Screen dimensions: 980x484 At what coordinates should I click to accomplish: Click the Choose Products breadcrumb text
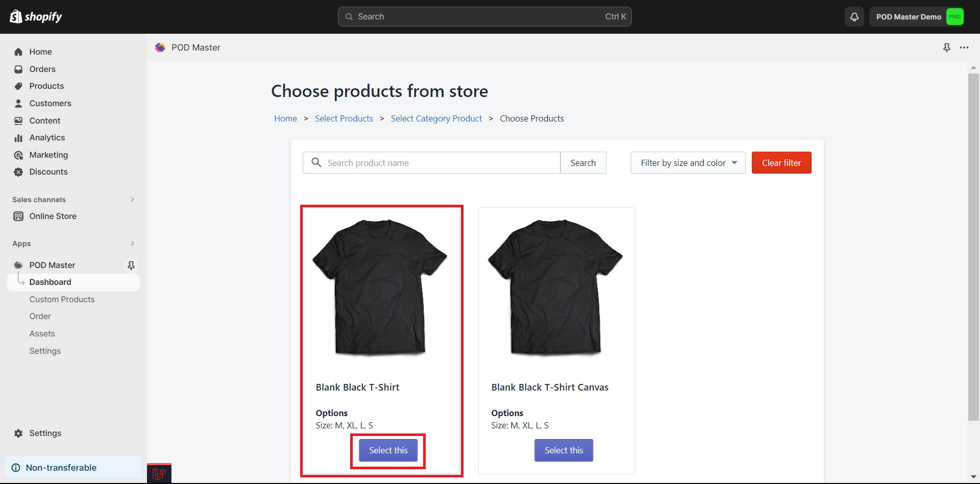[532, 118]
